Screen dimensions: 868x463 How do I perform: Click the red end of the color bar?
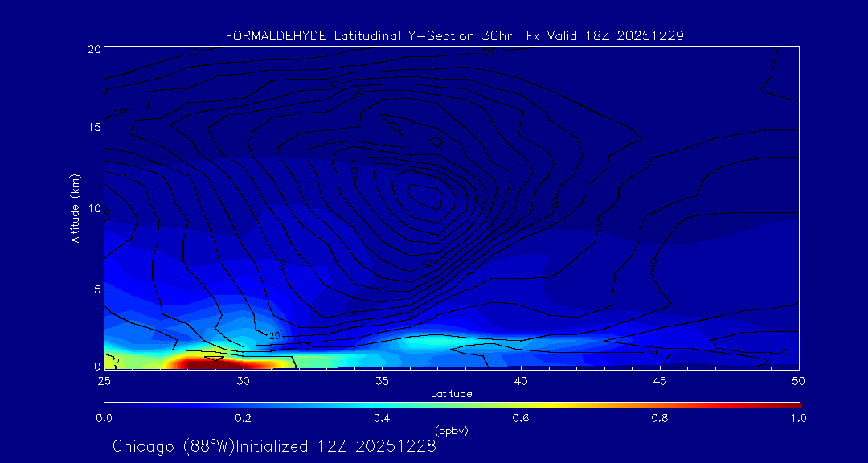(796, 404)
